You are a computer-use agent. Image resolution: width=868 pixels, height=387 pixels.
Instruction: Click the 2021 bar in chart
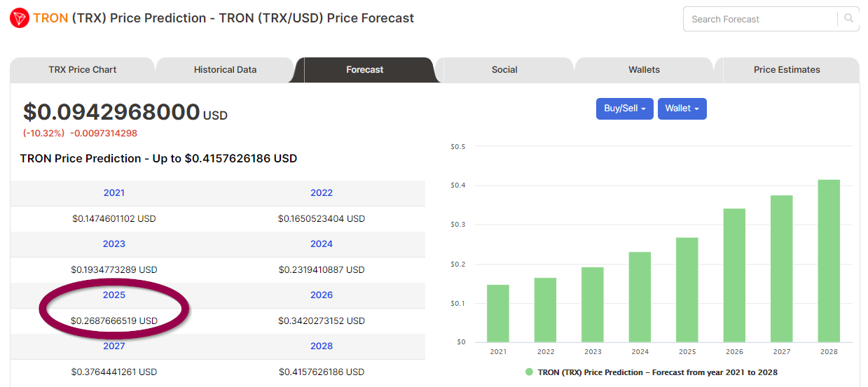(498, 314)
